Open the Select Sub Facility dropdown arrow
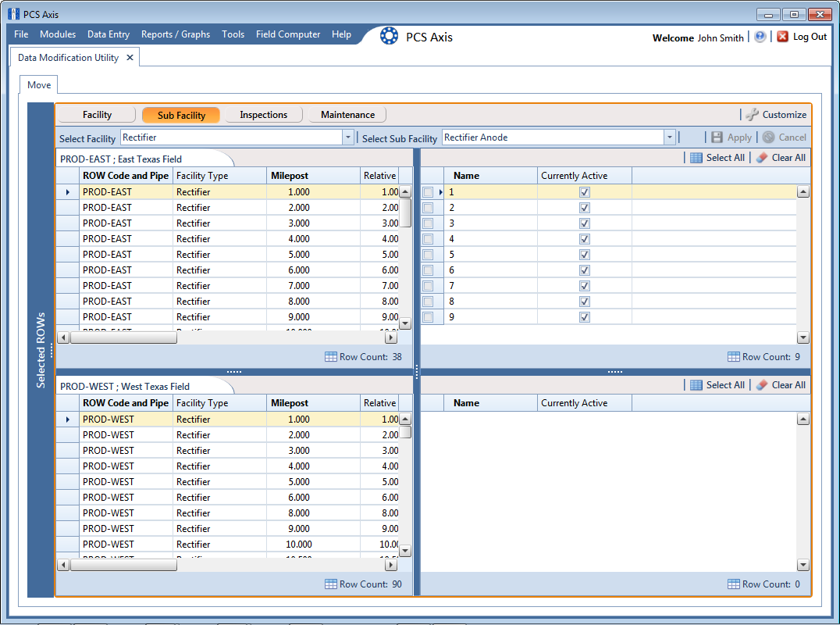The height and width of the screenshot is (625, 840). click(x=669, y=137)
